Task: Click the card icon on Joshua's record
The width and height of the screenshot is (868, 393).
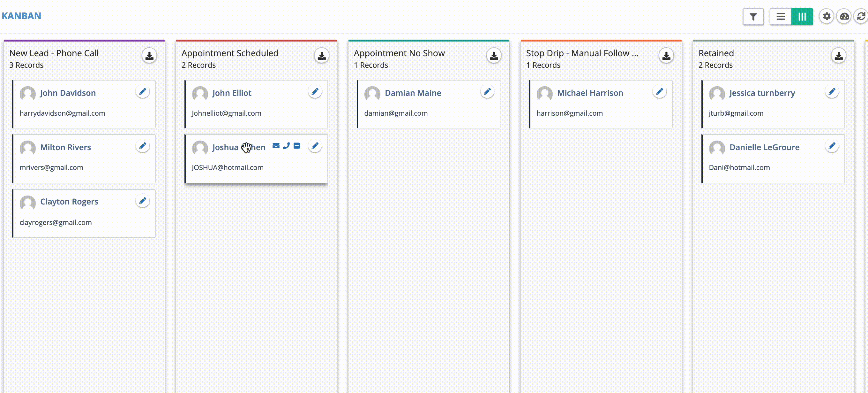Action: click(296, 146)
